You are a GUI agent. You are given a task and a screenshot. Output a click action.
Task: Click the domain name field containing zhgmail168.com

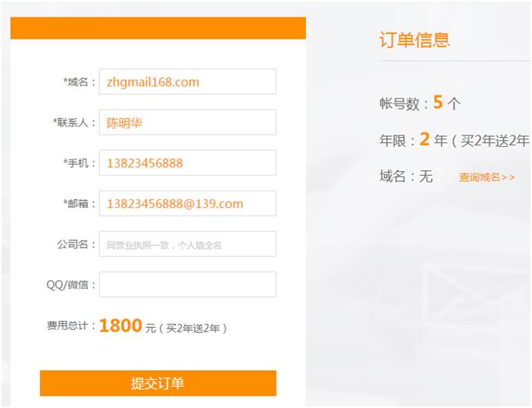click(x=187, y=82)
